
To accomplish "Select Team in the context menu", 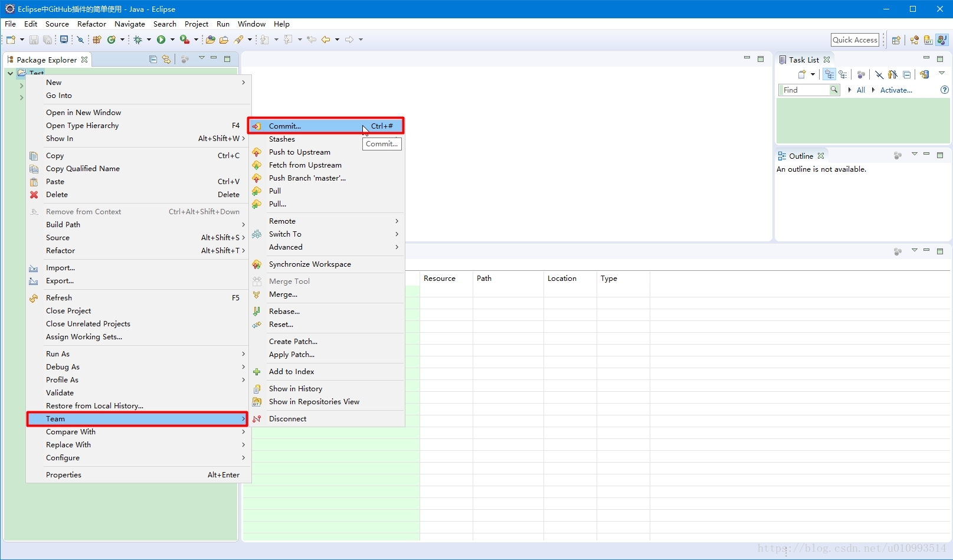I will click(137, 418).
